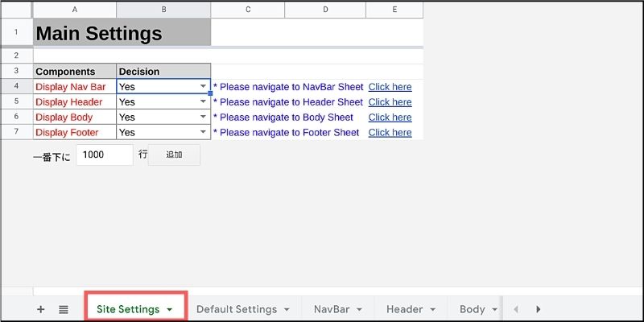Select column A header

[75, 10]
